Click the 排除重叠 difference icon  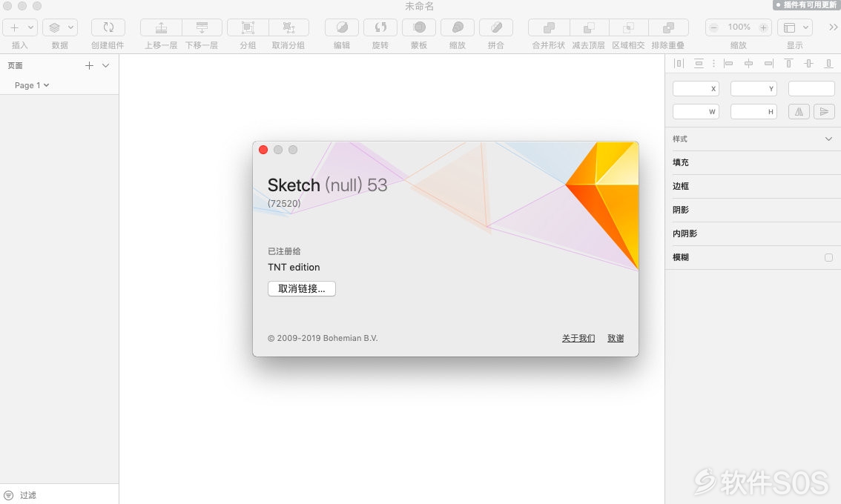[668, 27]
